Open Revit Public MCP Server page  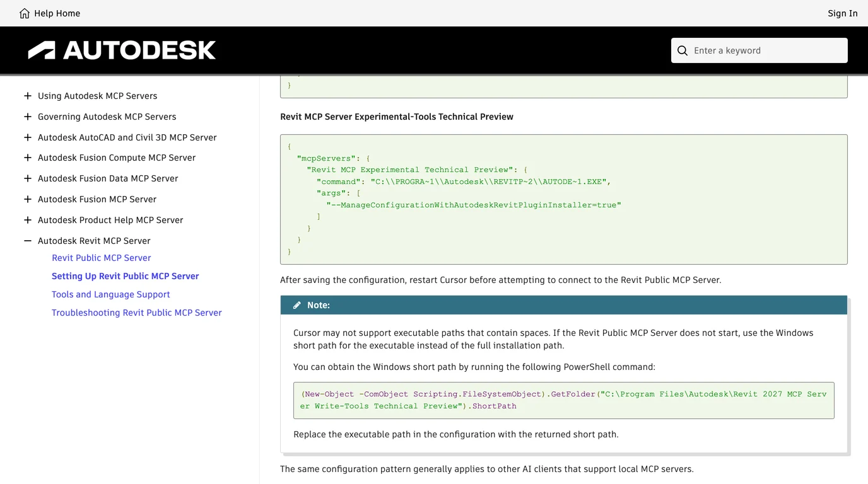point(102,258)
